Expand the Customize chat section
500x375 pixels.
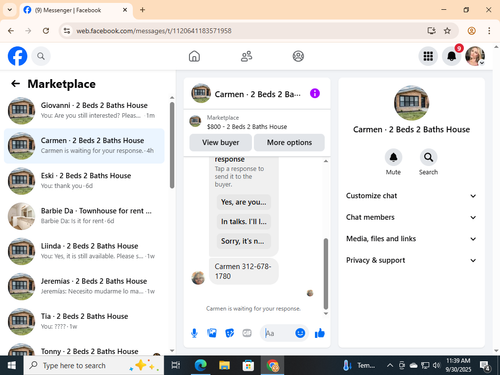click(411, 196)
